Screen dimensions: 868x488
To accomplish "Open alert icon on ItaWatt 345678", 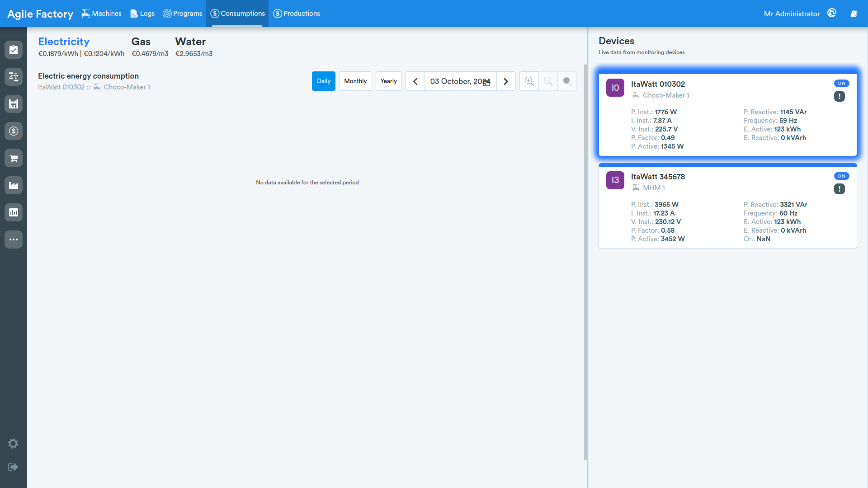I will click(x=840, y=189).
